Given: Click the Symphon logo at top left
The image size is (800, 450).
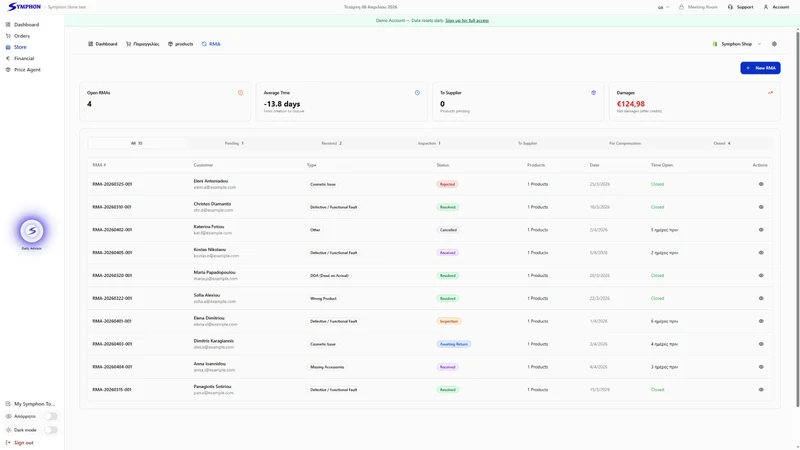Looking at the screenshot, I should click(x=24, y=7).
